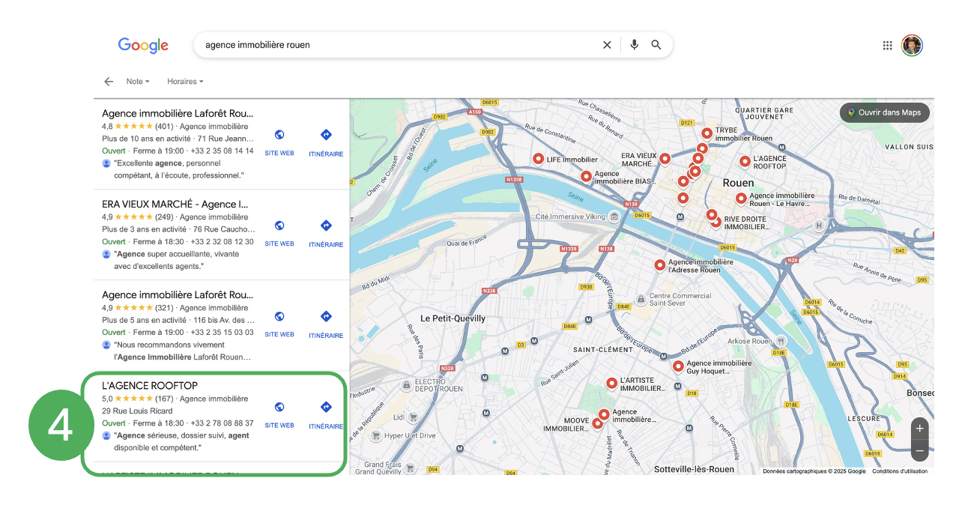
Task: Click the Cité Immersive Viking map marker
Action: [x=614, y=217]
